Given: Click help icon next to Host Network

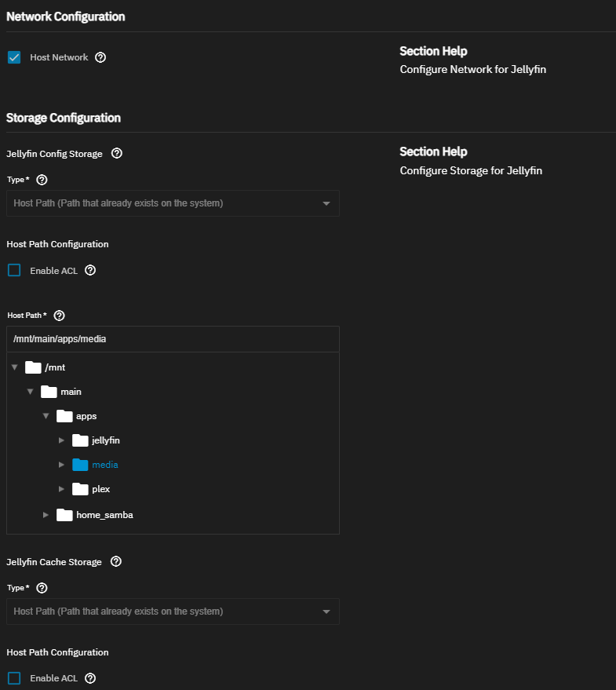Looking at the screenshot, I should pos(100,57).
